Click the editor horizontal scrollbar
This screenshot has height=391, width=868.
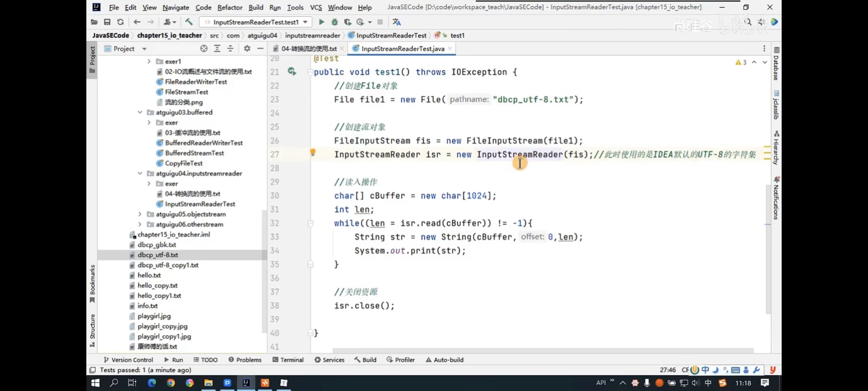click(x=542, y=351)
